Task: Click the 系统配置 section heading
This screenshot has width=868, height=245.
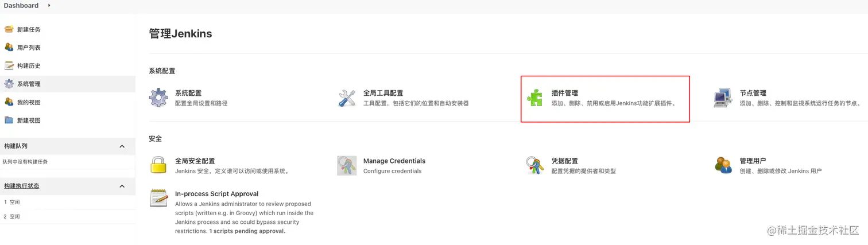Action: click(162, 71)
